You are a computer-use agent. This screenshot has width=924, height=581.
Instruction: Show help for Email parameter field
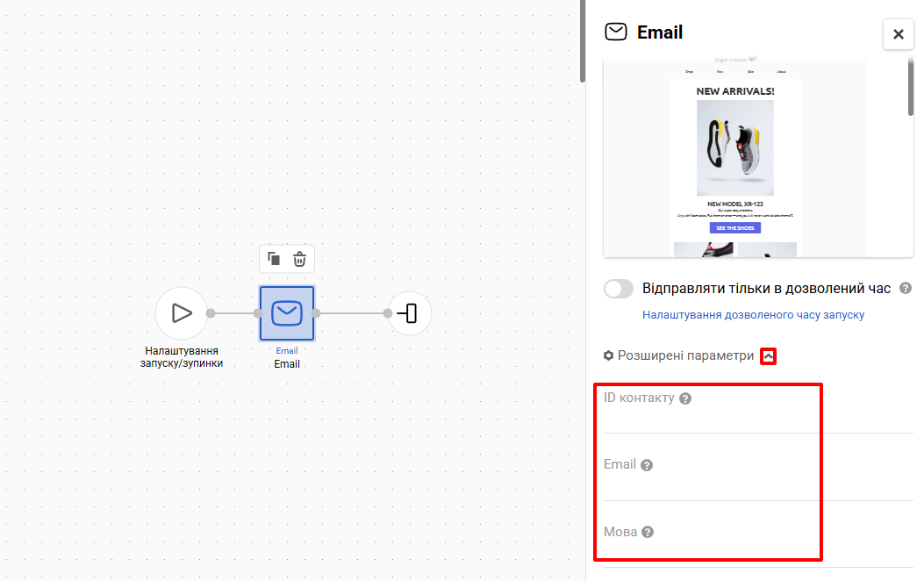pyautogui.click(x=647, y=465)
